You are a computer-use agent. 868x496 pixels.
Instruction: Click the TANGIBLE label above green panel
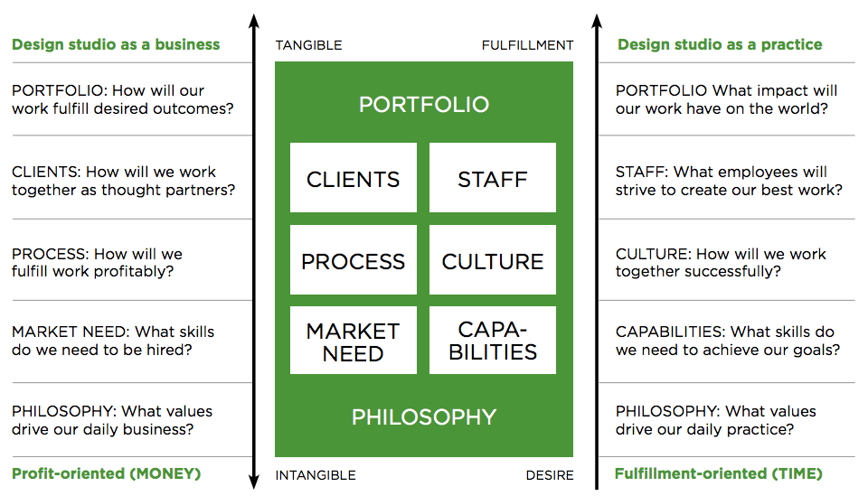(309, 45)
